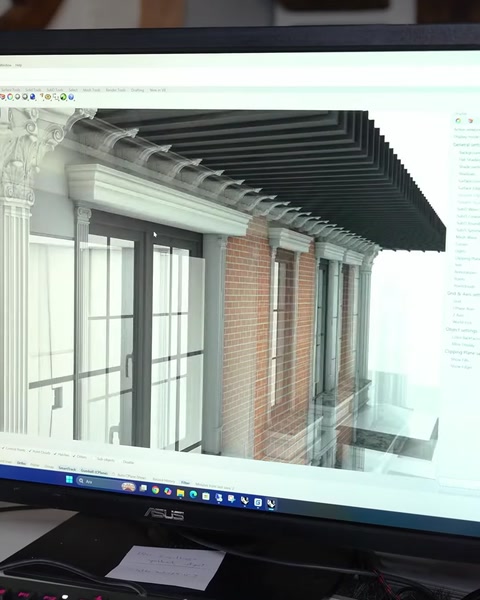Switch to the Select toolbar tab
The image size is (480, 600).
click(x=73, y=90)
